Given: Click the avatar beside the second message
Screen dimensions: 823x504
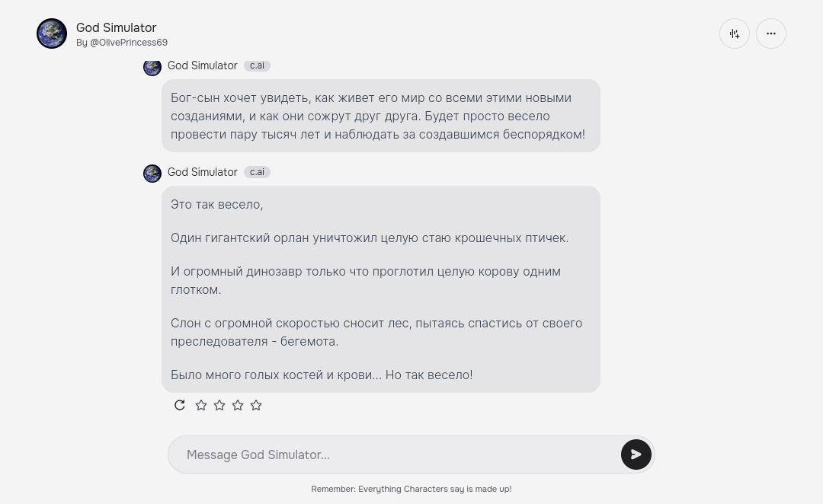Looking at the screenshot, I should tap(152, 174).
